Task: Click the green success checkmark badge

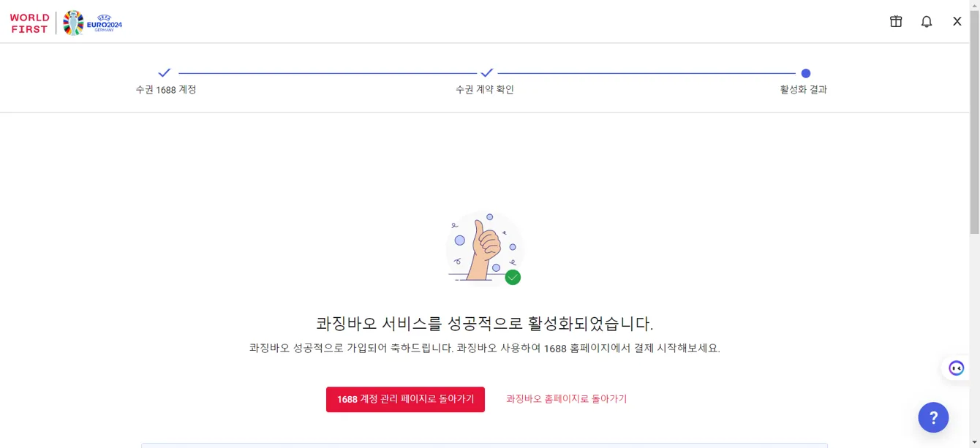Action: tap(513, 277)
